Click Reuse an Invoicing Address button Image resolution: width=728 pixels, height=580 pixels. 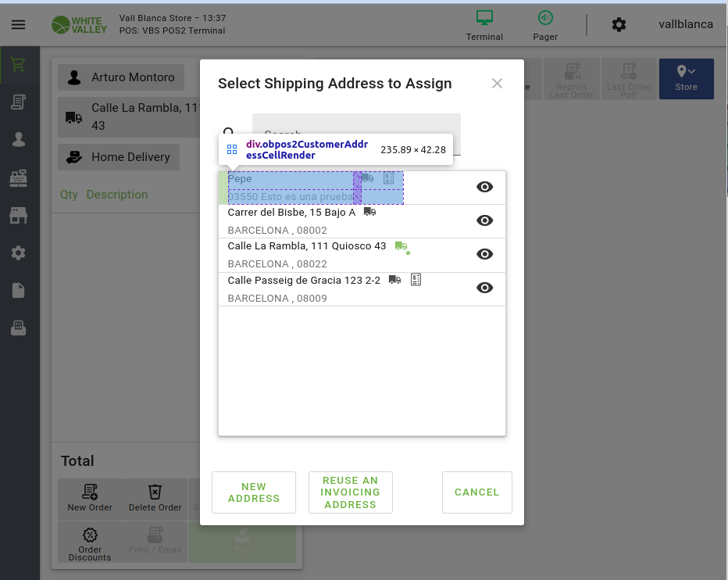tap(351, 492)
